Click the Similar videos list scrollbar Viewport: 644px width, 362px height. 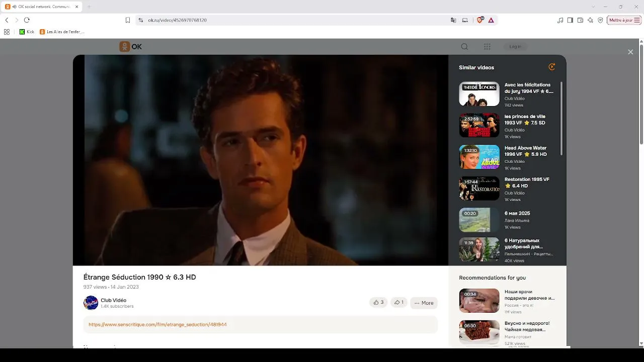click(x=561, y=118)
